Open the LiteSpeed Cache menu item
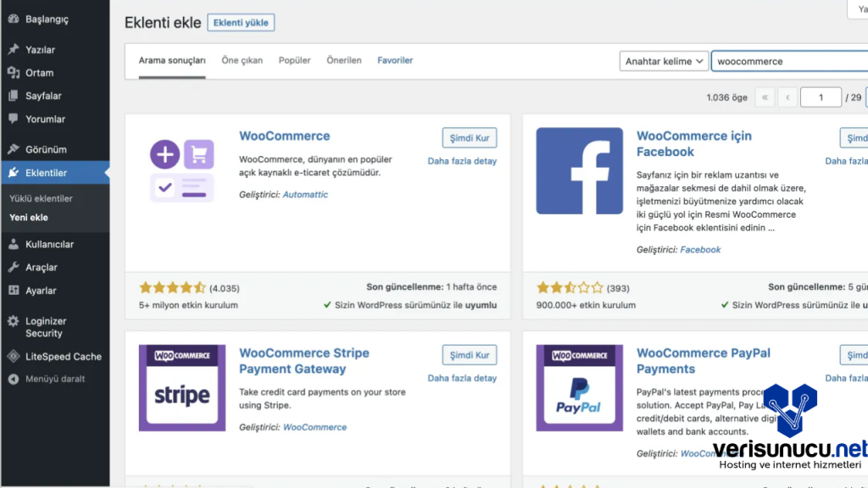This screenshot has height=488, width=868. (55, 357)
